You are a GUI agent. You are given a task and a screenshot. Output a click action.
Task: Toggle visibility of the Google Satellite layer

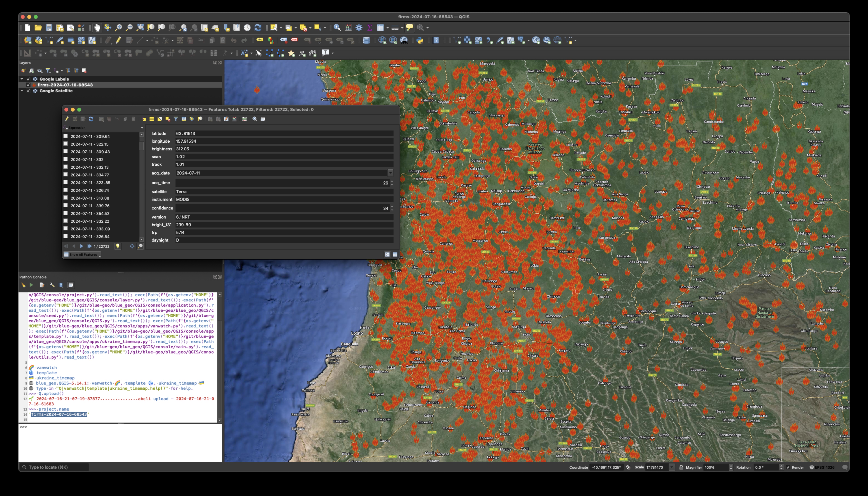pyautogui.click(x=28, y=91)
